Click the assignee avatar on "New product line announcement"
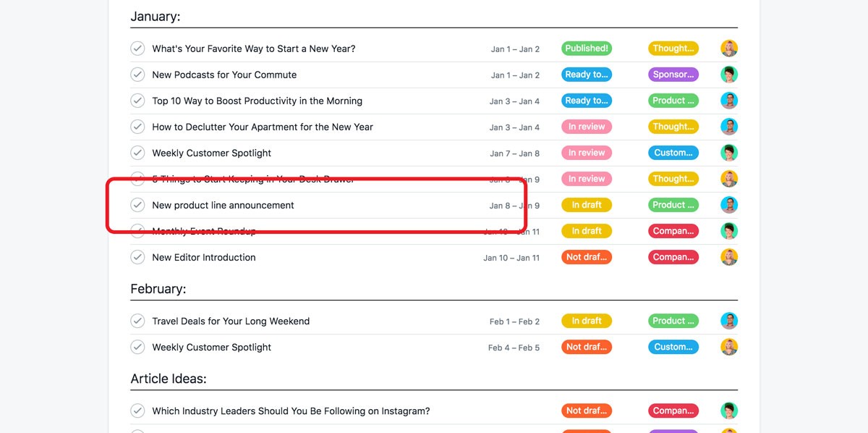This screenshot has width=868, height=433. [x=729, y=205]
